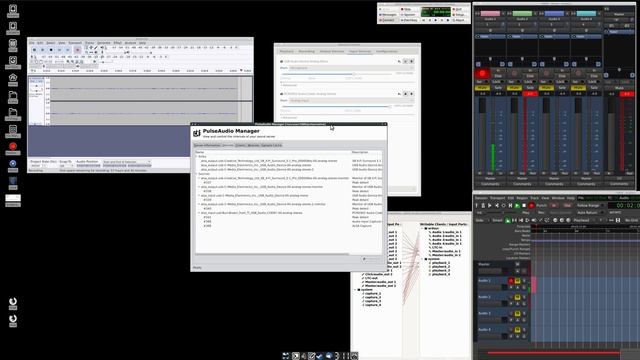Click the Ardour editor transport stop button
Screen dimensions: 640x360
524,206
